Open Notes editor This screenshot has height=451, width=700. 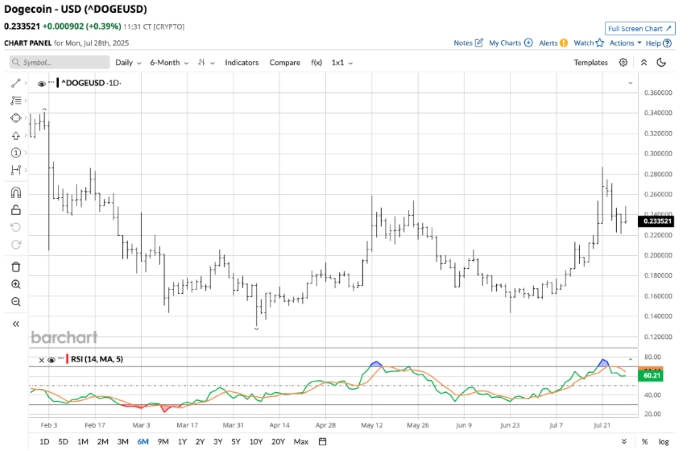click(x=468, y=43)
